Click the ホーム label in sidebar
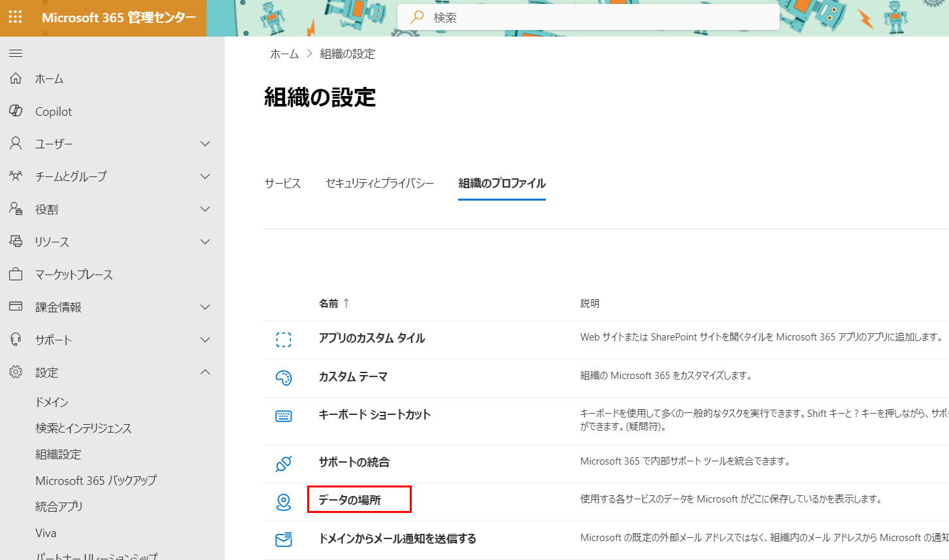 coord(50,78)
